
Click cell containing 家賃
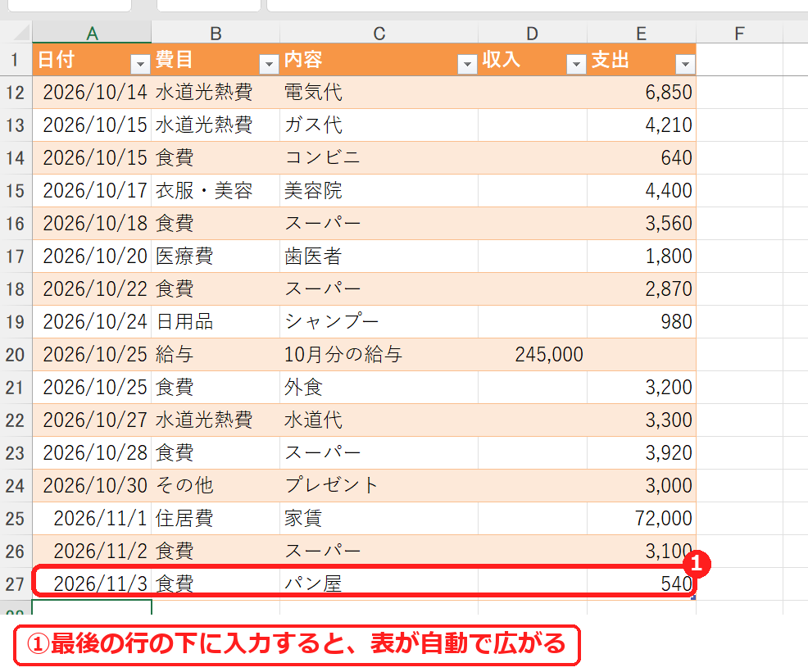379,519
